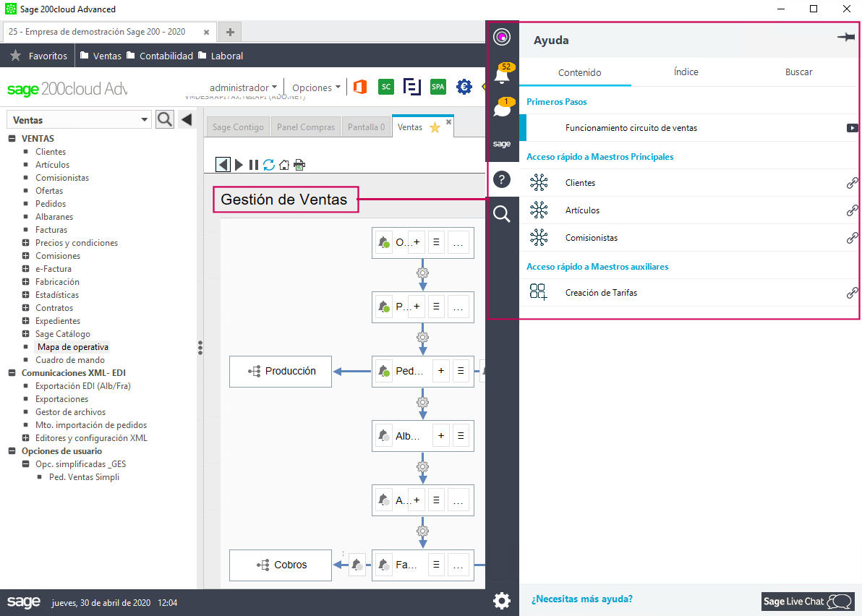Add a new company tab with plus
The image size is (862, 616).
click(230, 32)
